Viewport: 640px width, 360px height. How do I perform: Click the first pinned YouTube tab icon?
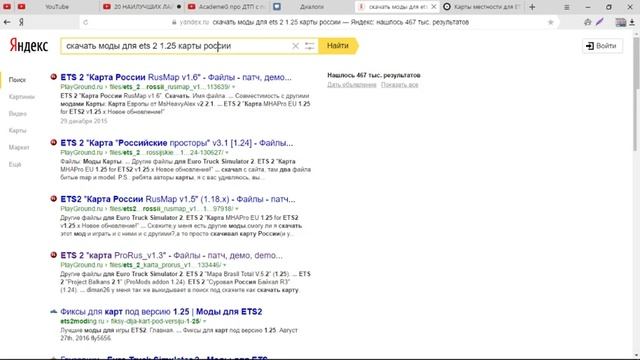coord(7,7)
